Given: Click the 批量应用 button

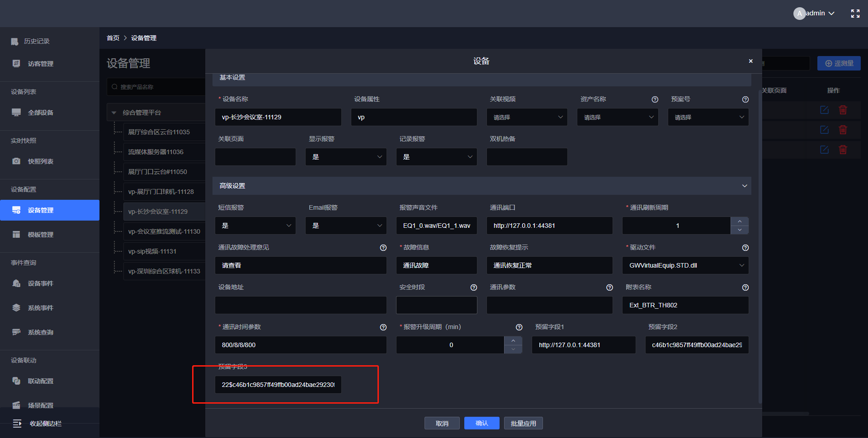Looking at the screenshot, I should pyautogui.click(x=523, y=423).
